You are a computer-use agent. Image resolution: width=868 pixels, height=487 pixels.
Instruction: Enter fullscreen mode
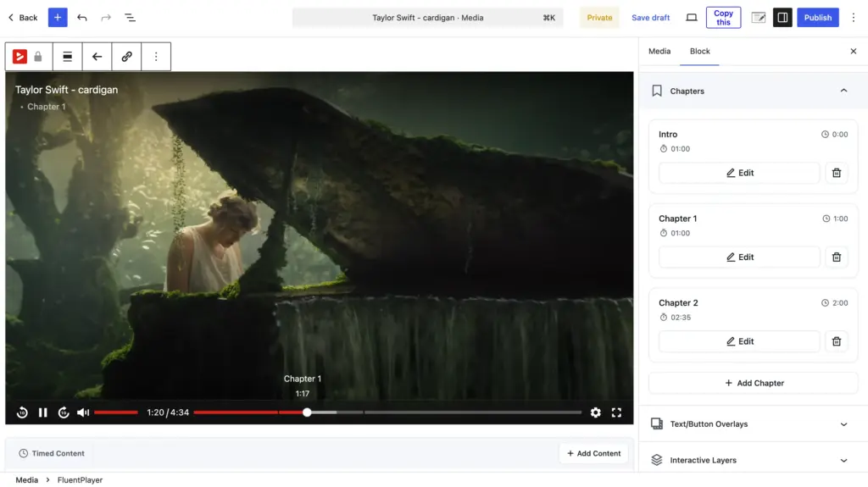[616, 412]
